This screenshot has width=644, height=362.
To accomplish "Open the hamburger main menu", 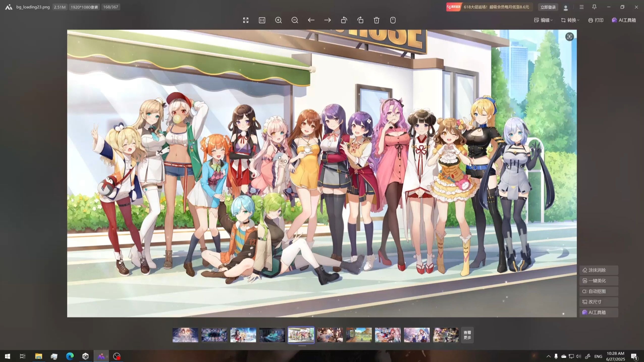I will 581,7.
